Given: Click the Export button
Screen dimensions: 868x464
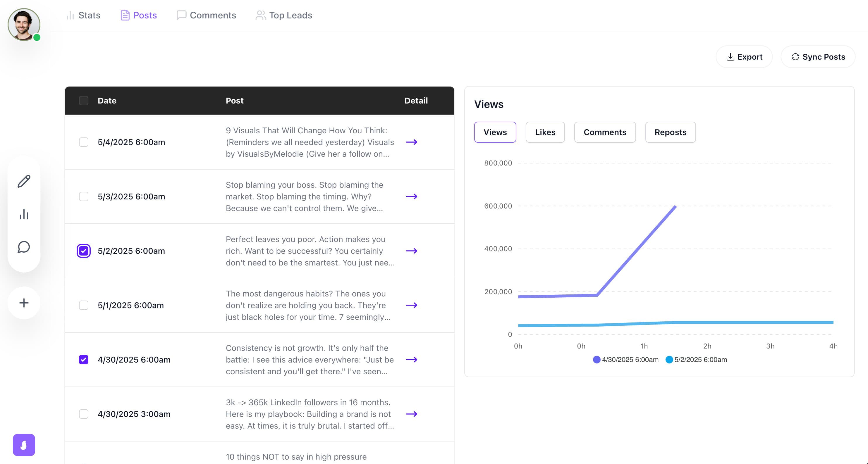Looking at the screenshot, I should pyautogui.click(x=744, y=57).
